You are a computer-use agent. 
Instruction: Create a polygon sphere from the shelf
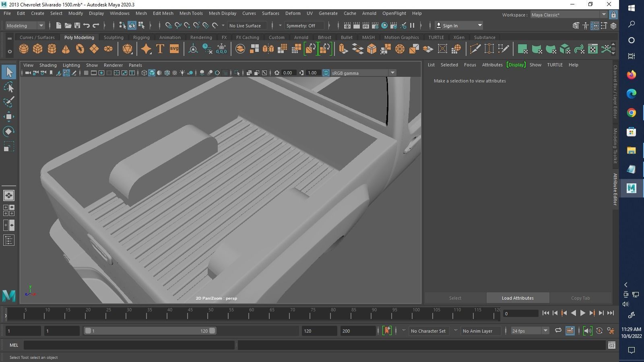[24, 49]
